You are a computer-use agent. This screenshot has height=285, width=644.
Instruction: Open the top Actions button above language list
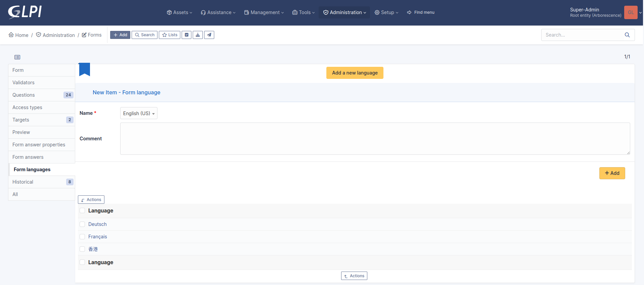coord(91,200)
